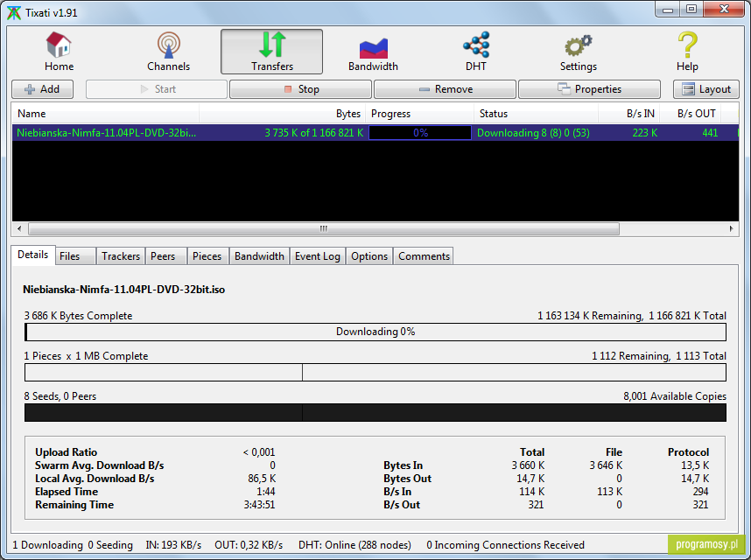751x560 pixels.
Task: Sort transfers by Status column
Action: click(536, 114)
